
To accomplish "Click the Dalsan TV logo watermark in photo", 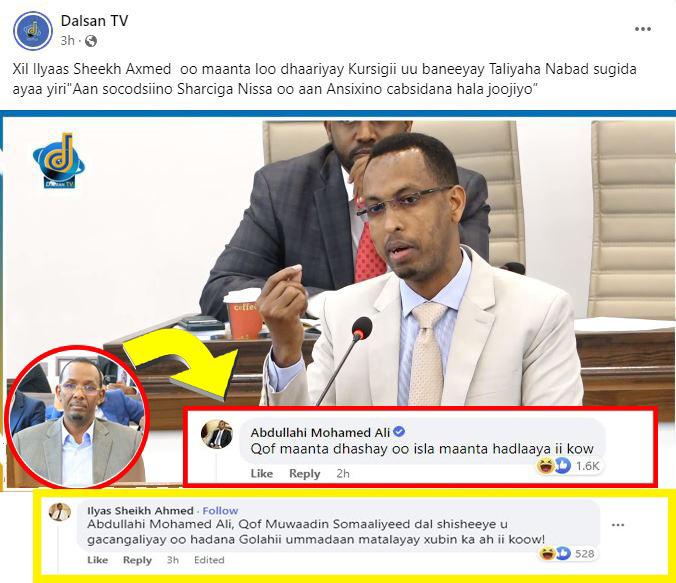I will pyautogui.click(x=59, y=161).
